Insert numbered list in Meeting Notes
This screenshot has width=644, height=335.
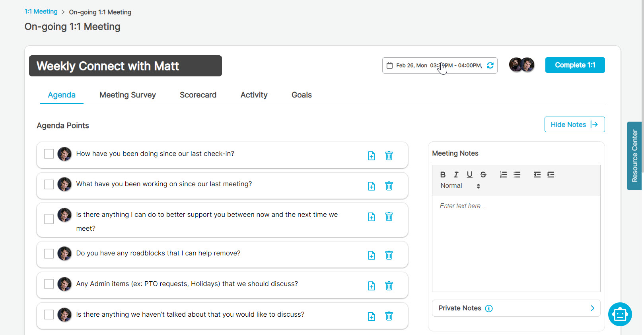coord(503,175)
